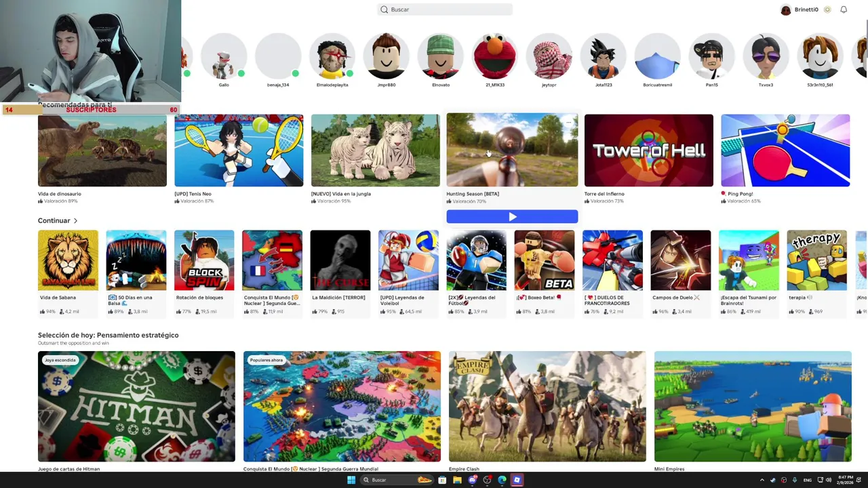This screenshot has height=488, width=868.
Task: Open the Robux balance icon
Action: click(827, 9)
